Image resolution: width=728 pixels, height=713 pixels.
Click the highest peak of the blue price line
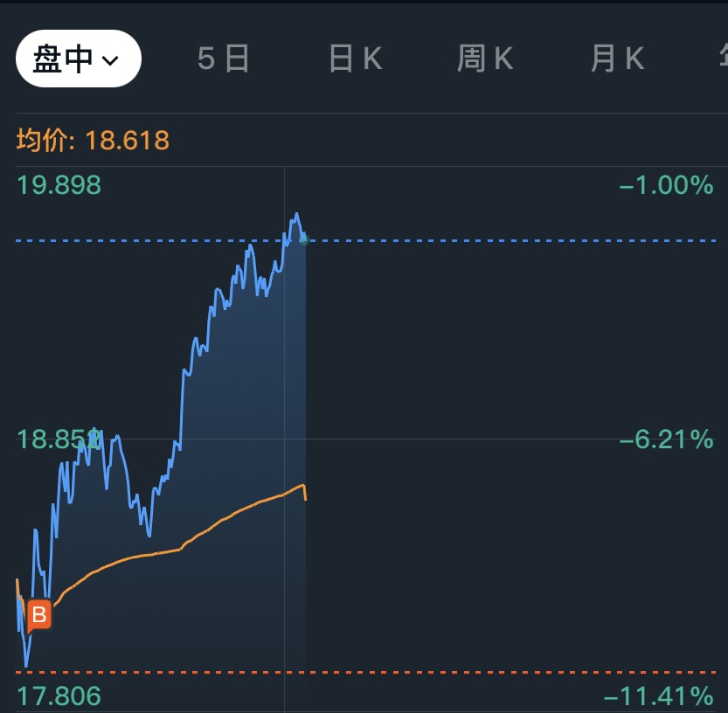click(297, 214)
